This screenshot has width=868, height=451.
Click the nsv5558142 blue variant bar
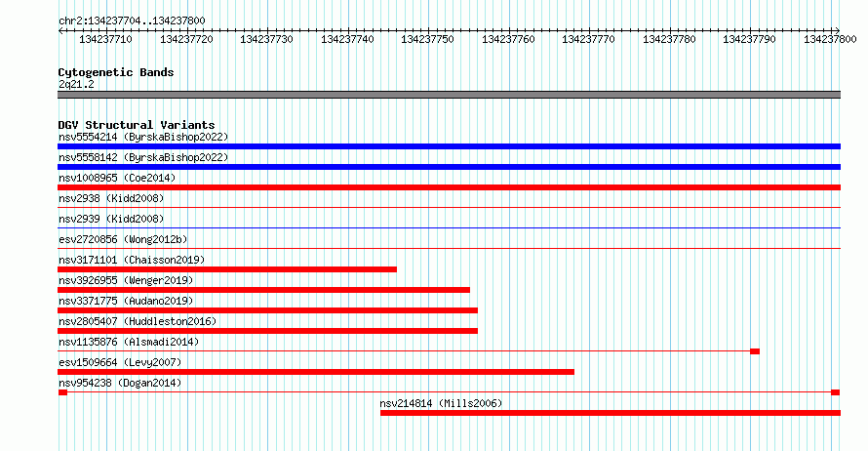click(449, 167)
